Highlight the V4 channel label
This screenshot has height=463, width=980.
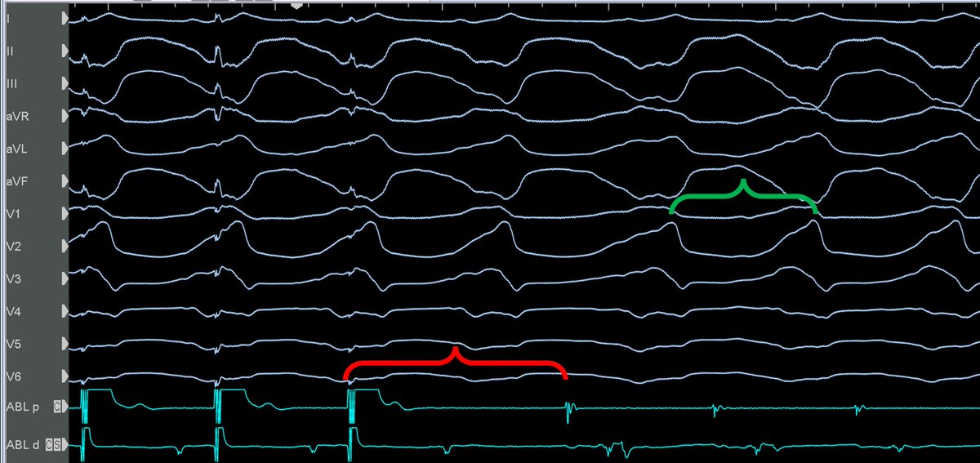pyautogui.click(x=13, y=312)
